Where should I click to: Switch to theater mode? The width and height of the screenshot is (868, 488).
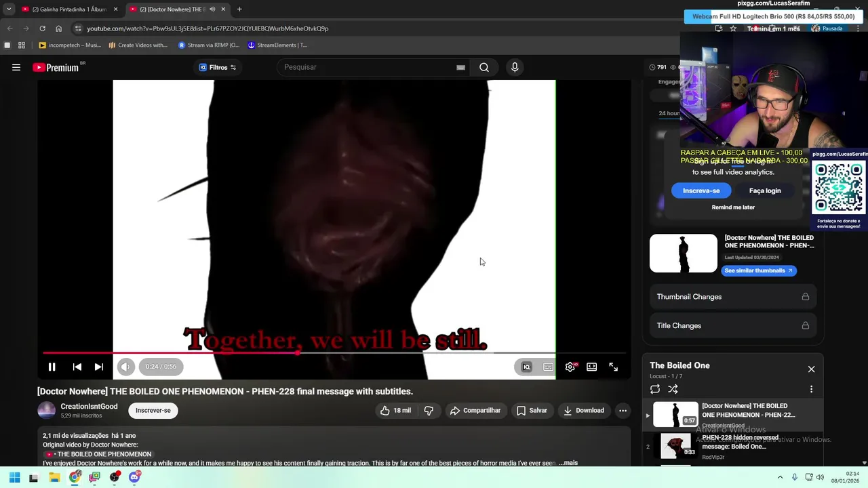[x=592, y=367]
